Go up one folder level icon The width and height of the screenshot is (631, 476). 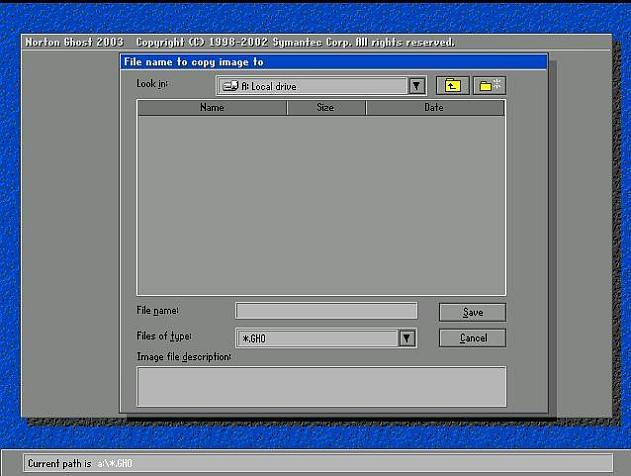click(x=452, y=86)
